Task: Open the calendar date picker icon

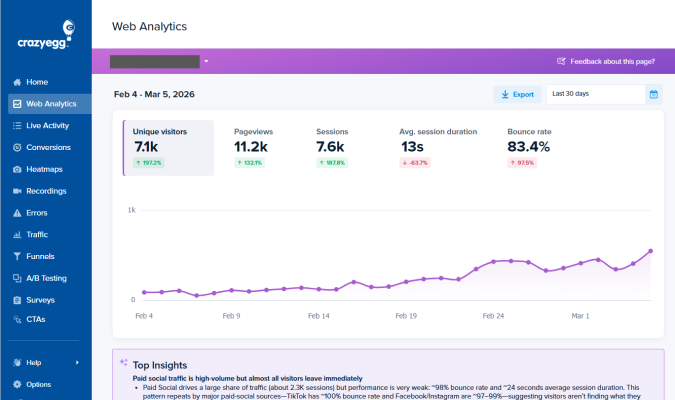Action: coord(654,94)
